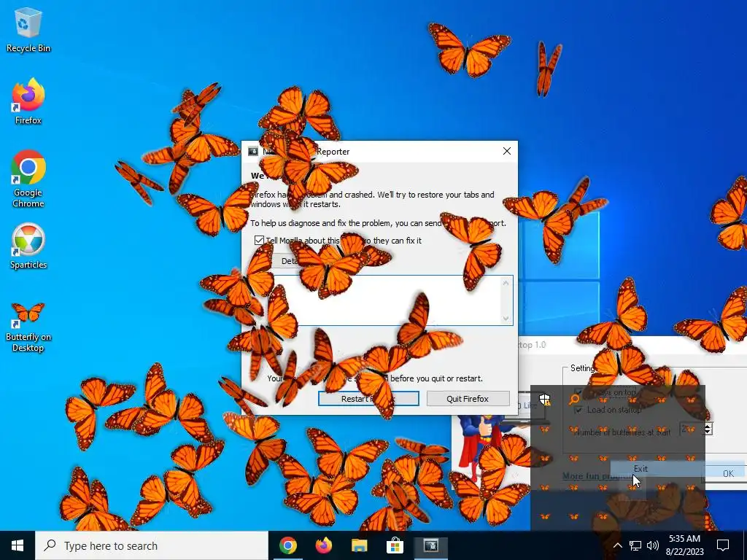Close the Crash Reporter dialog
This screenshot has width=747, height=560.
pyautogui.click(x=507, y=151)
